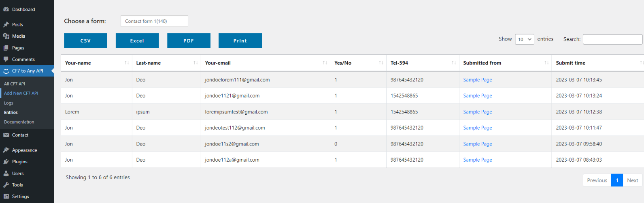This screenshot has height=203, width=644.
Task: Click the Media library icon
Action: tap(6, 36)
